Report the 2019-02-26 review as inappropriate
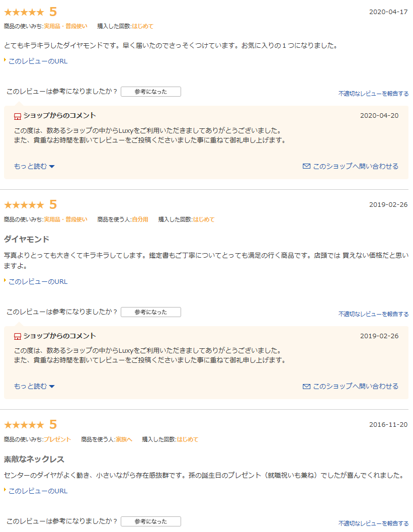Viewport: 413px width, 532px height. (373, 314)
